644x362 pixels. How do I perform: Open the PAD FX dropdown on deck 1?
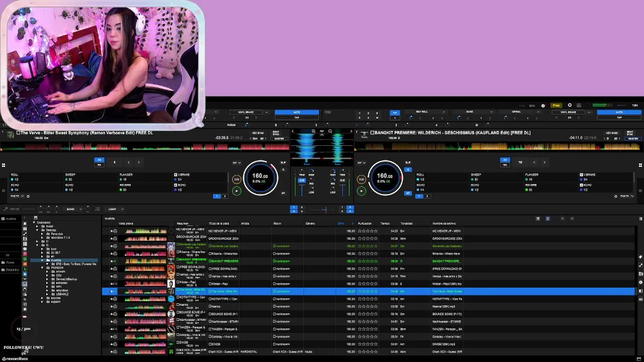point(17,196)
